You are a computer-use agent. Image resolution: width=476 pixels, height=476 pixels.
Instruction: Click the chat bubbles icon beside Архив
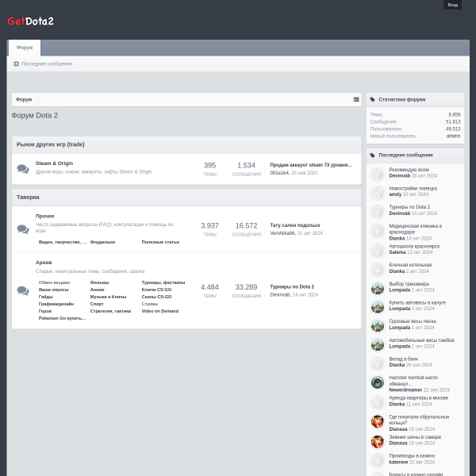pos(23,290)
